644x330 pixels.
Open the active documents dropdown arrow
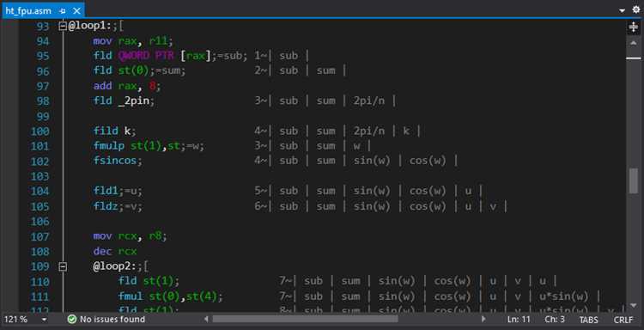(x=623, y=10)
